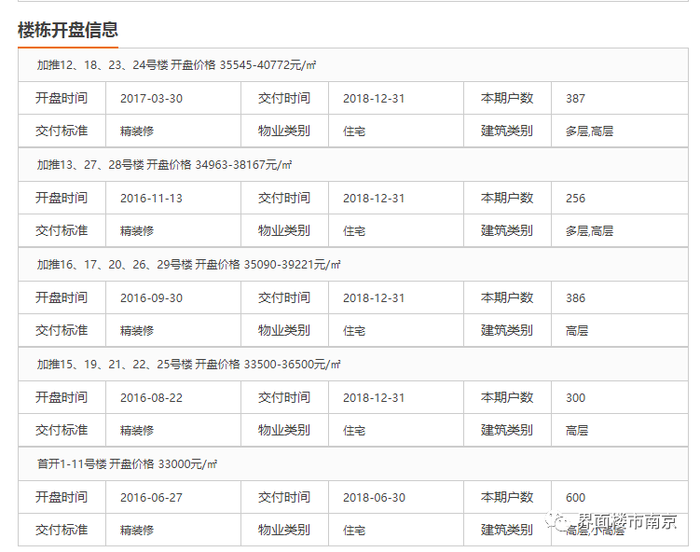Click 精装修 value under opening date 2016-11-13

coord(137,231)
